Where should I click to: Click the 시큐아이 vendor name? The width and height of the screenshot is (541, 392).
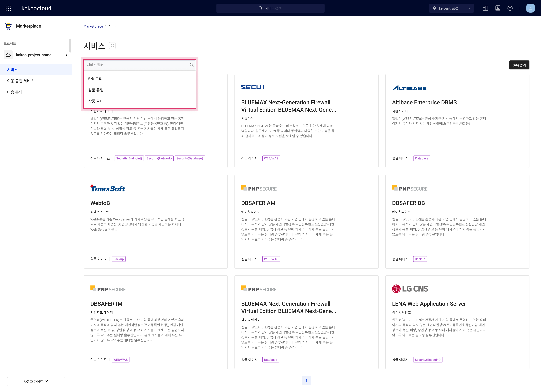click(x=247, y=118)
